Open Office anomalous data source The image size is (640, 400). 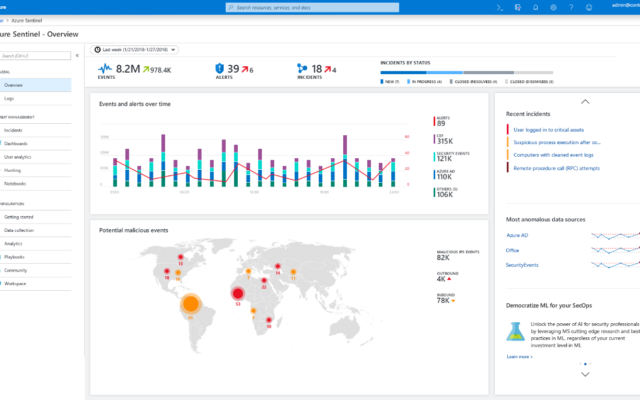click(512, 250)
